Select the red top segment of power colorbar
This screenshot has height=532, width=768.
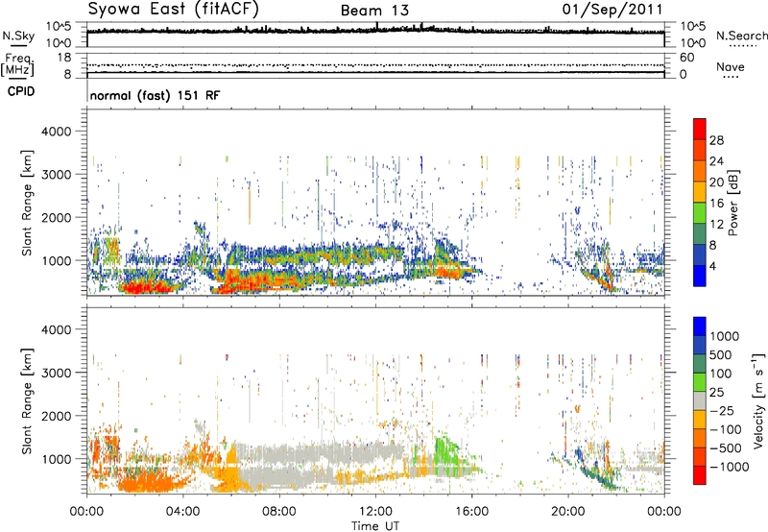[x=700, y=129]
